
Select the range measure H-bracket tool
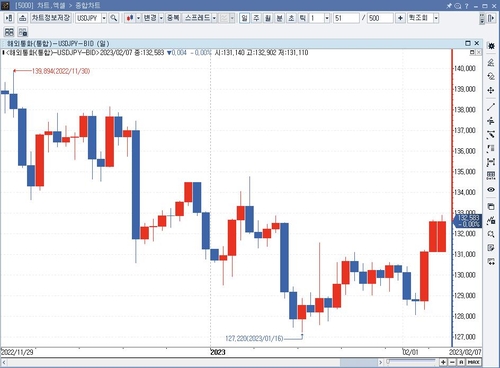tap(491, 162)
